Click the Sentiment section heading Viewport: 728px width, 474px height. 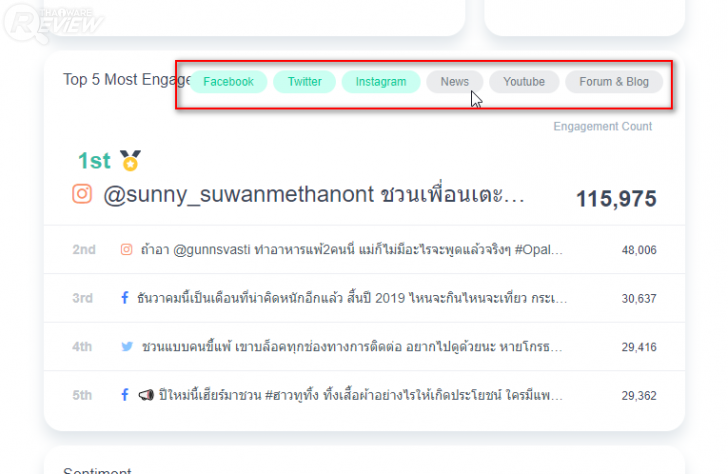click(97, 470)
